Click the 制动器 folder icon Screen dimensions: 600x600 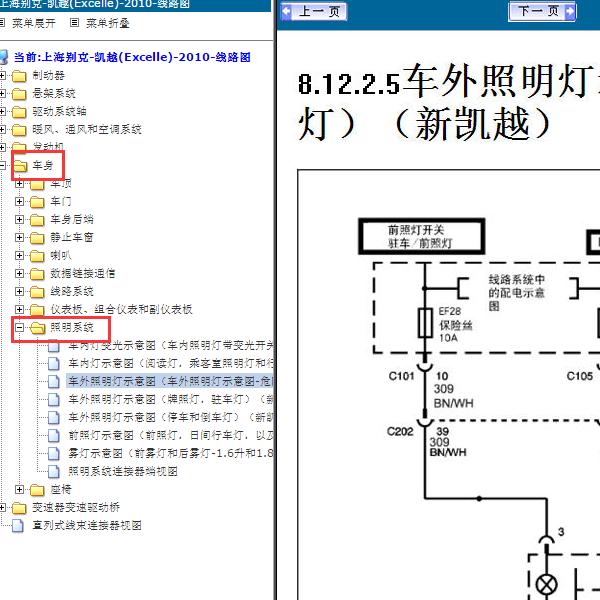coord(19,76)
